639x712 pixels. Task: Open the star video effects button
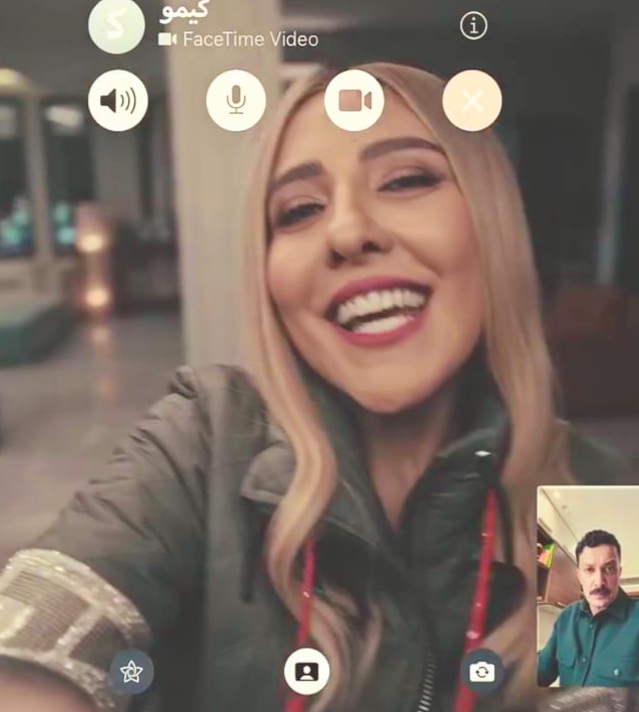click(131, 672)
